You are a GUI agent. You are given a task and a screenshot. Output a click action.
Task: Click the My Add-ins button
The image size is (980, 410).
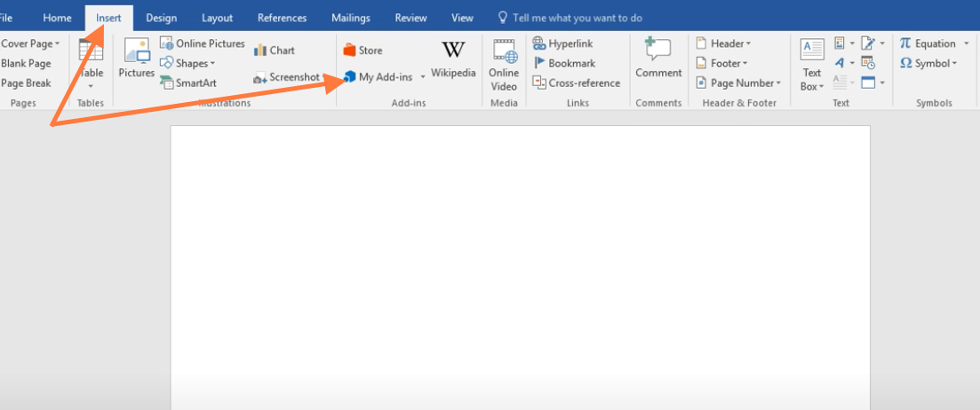[378, 77]
